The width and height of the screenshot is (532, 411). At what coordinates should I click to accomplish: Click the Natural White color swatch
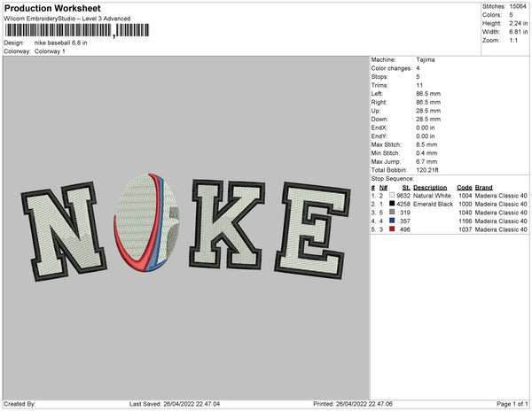pyautogui.click(x=392, y=195)
